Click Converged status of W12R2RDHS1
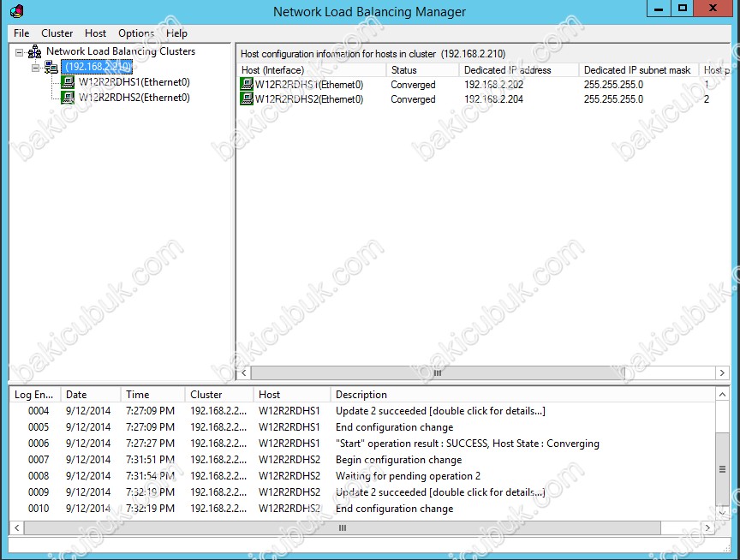This screenshot has width=740, height=560. (x=413, y=85)
